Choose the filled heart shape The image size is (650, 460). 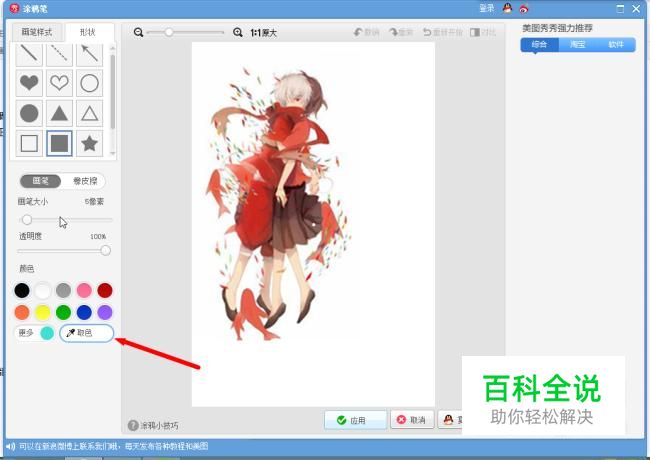(29, 83)
